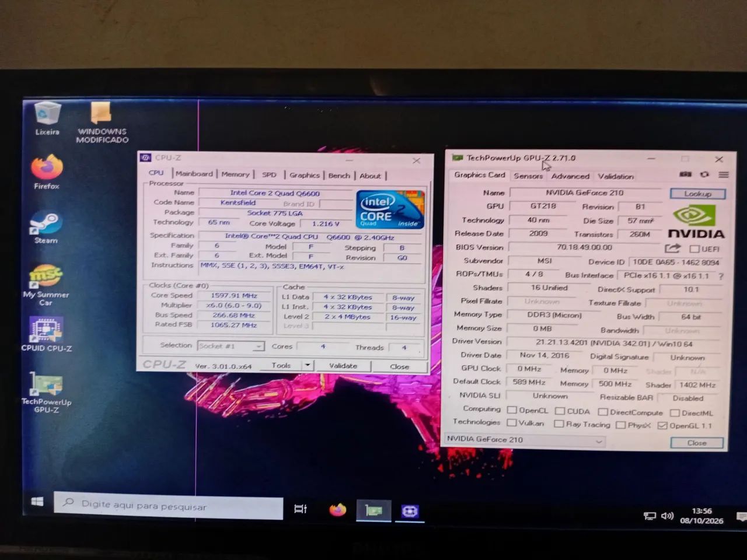The image size is (747, 560).
Task: Open the CPUID CPU-Z desktop shortcut
Action: point(46,334)
